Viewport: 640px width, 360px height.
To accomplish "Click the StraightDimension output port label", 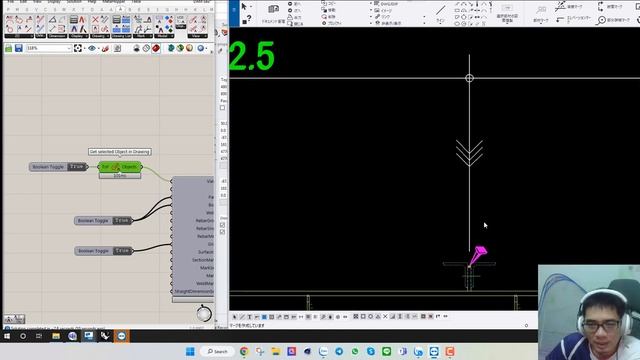I will pyautogui.click(x=194, y=291).
